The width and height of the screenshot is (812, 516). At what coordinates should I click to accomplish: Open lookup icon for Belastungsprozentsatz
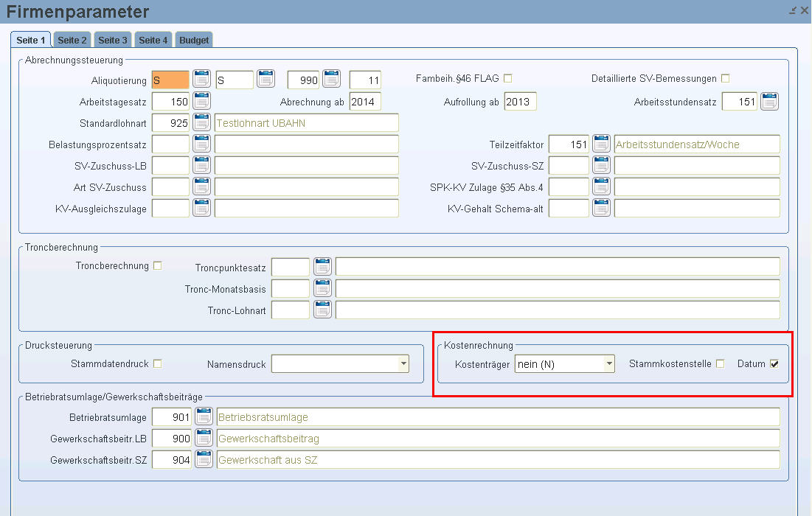[x=201, y=144]
